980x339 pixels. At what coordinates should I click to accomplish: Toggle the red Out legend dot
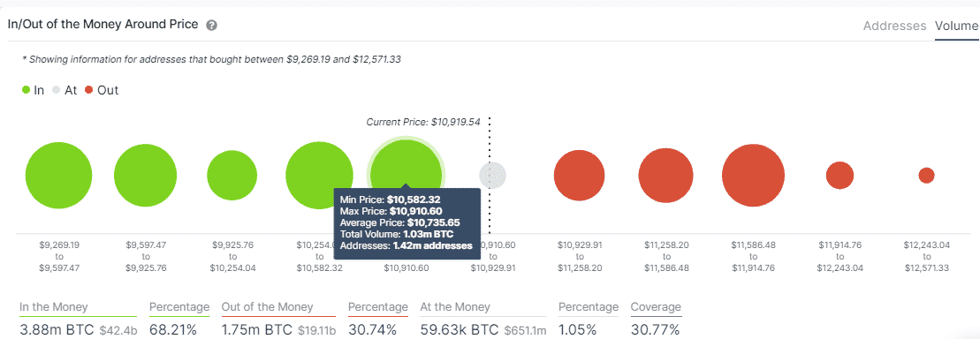pos(88,90)
